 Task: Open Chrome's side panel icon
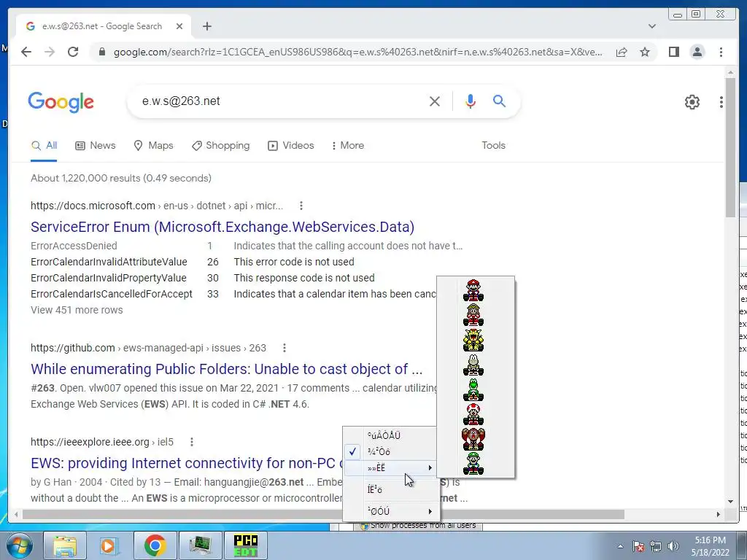pos(673,52)
